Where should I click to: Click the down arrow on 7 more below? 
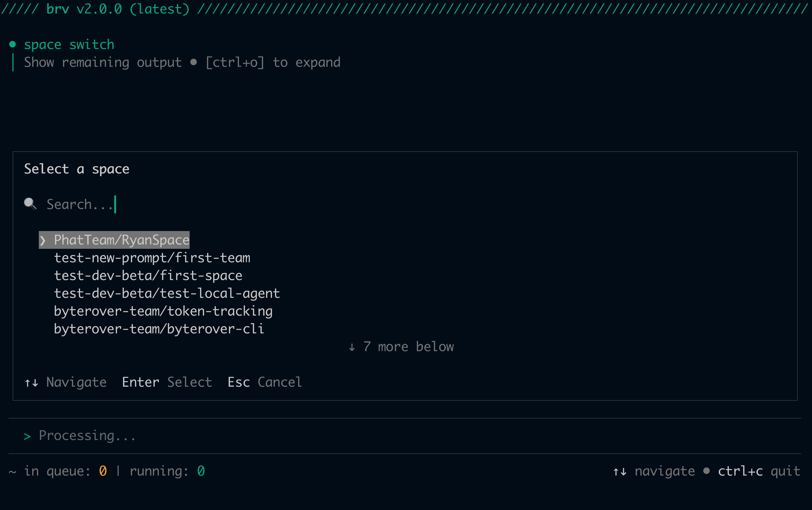(x=353, y=347)
